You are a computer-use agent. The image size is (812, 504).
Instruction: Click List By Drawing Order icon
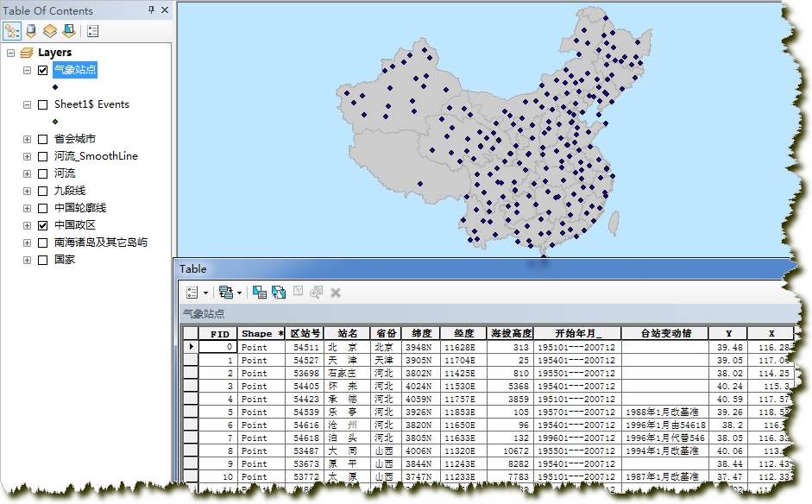(x=12, y=31)
